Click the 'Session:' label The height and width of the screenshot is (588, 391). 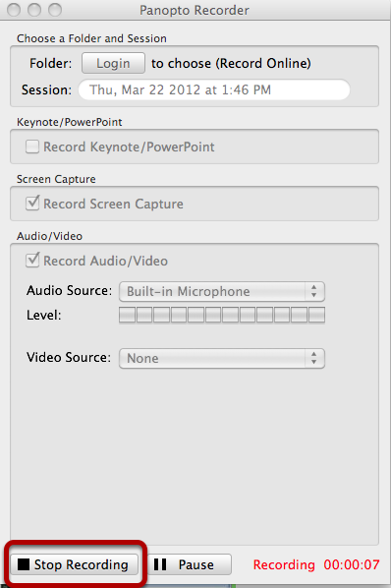[46, 90]
